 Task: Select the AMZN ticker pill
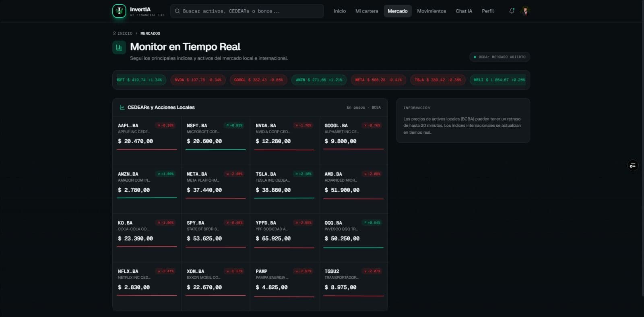pyautogui.click(x=319, y=80)
